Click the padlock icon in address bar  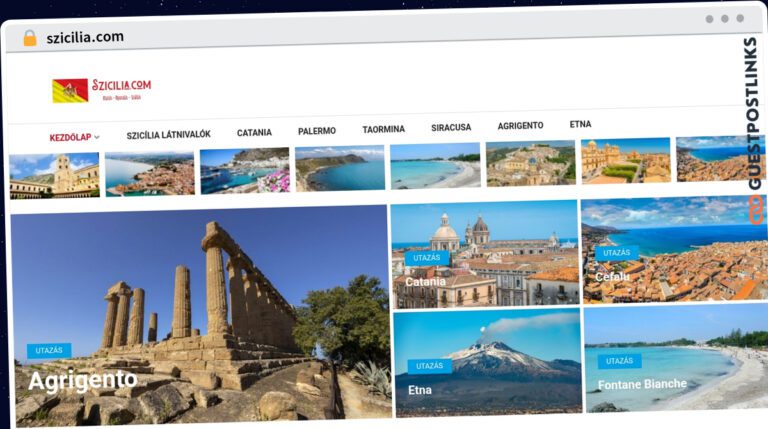click(x=30, y=38)
